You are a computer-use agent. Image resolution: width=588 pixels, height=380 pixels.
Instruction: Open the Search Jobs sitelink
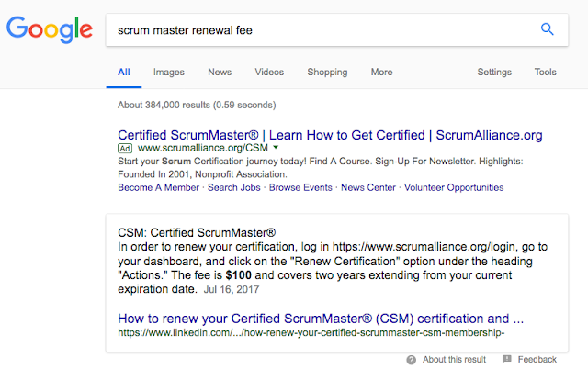[x=234, y=187]
